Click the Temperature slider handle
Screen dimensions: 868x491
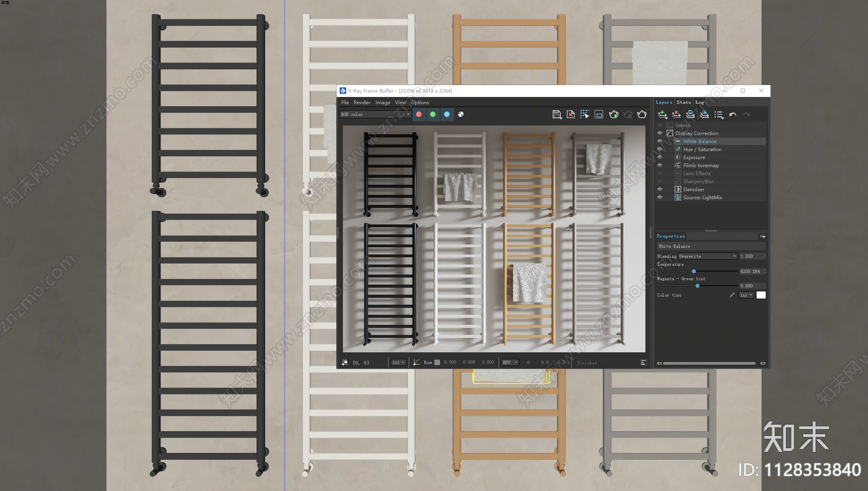(x=694, y=271)
